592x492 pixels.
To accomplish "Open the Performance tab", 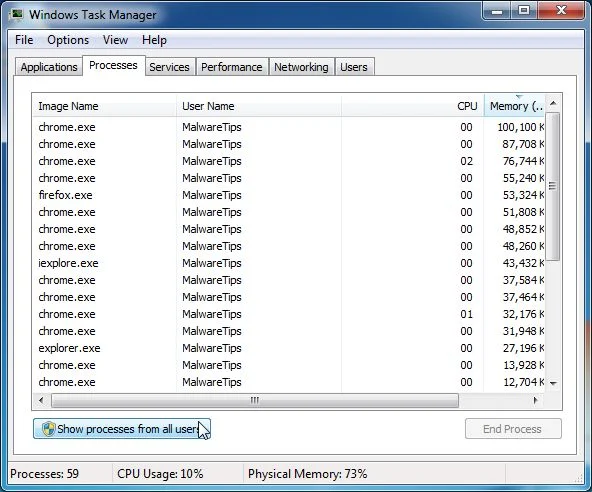I will pyautogui.click(x=231, y=67).
